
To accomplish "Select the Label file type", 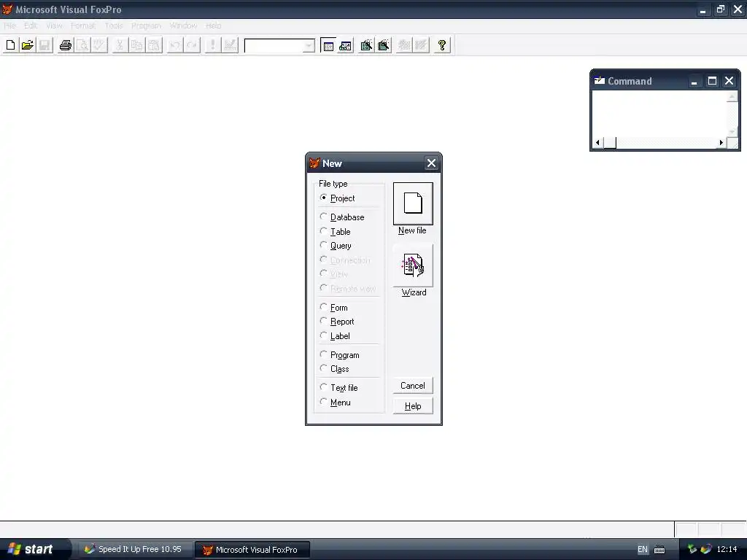I will pyautogui.click(x=335, y=335).
